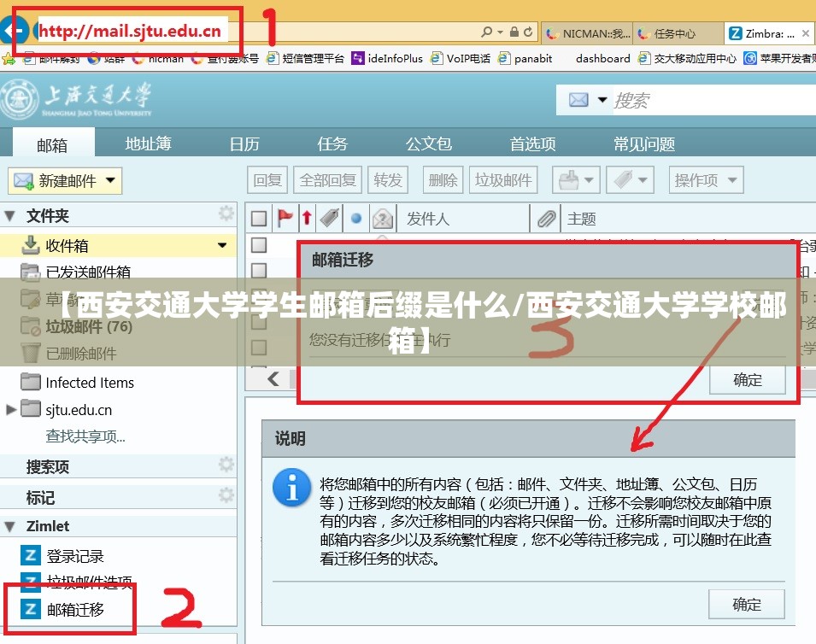Sort by the message status envelope column
Image resolution: width=816 pixels, height=644 pixels.
pyautogui.click(x=383, y=219)
